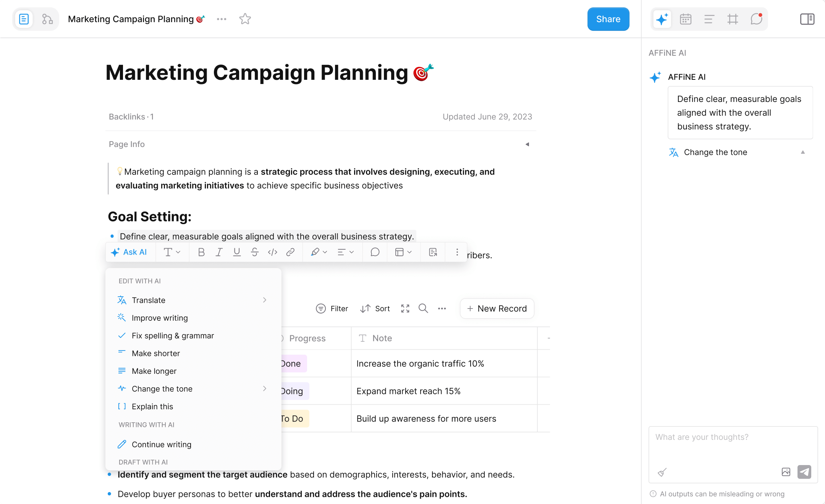This screenshot has width=825, height=504.
Task: Expand the highlight color dropdown
Action: (319, 252)
